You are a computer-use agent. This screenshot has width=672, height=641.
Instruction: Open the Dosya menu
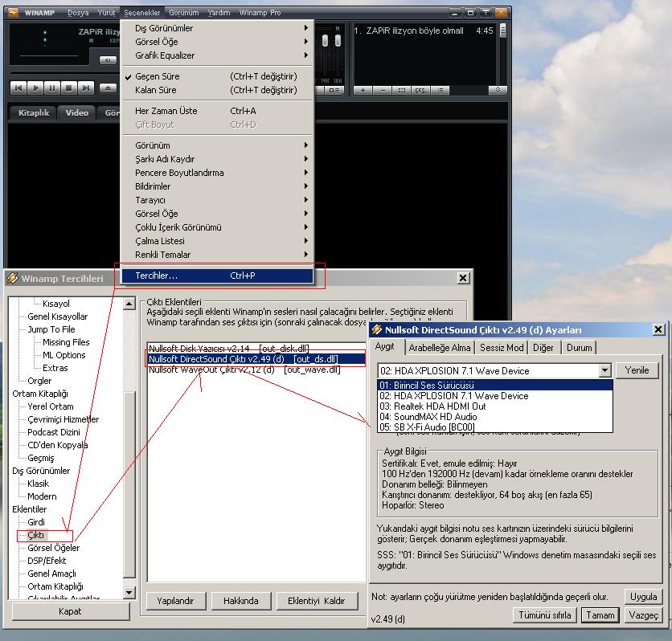(78, 13)
